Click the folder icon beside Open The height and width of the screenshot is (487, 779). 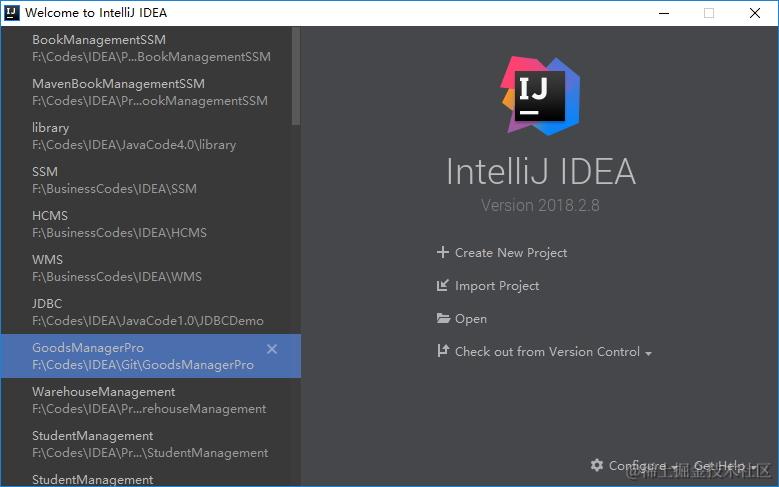coord(443,319)
